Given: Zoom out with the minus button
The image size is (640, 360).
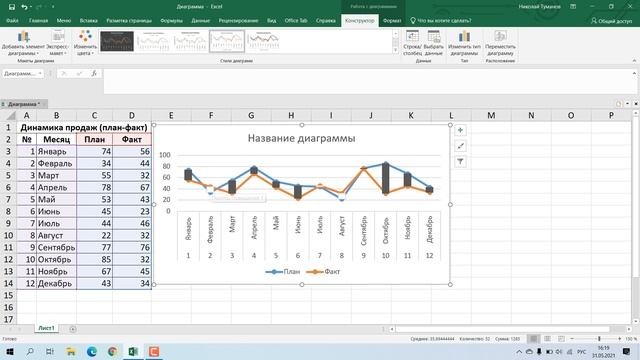Looking at the screenshot, I should (572, 339).
